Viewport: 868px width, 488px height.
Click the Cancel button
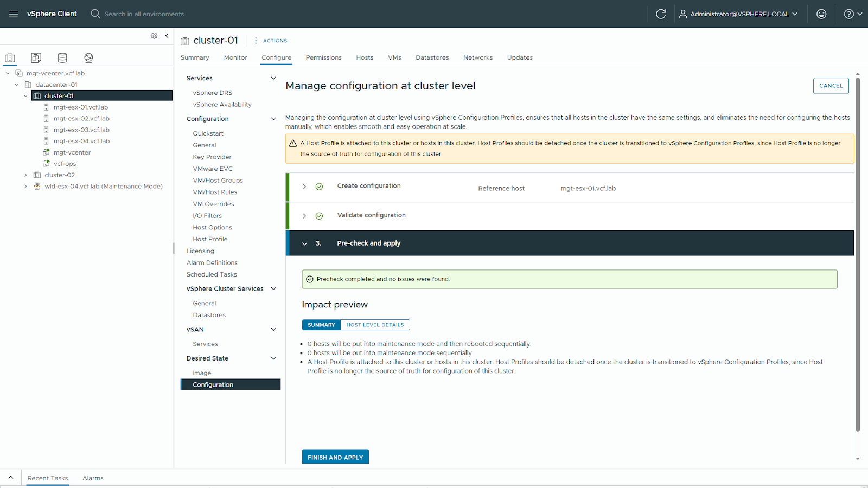coord(831,86)
